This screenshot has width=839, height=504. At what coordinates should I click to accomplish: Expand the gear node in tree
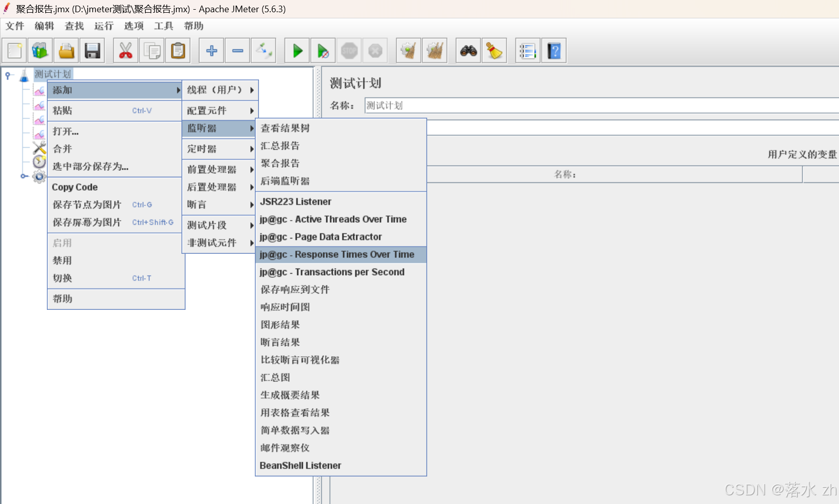coord(23,176)
